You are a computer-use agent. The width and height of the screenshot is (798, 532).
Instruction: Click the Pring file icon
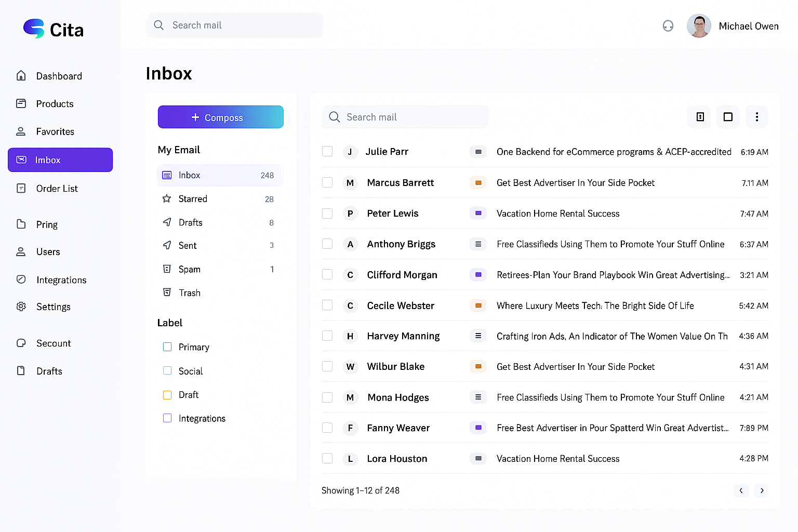21,224
